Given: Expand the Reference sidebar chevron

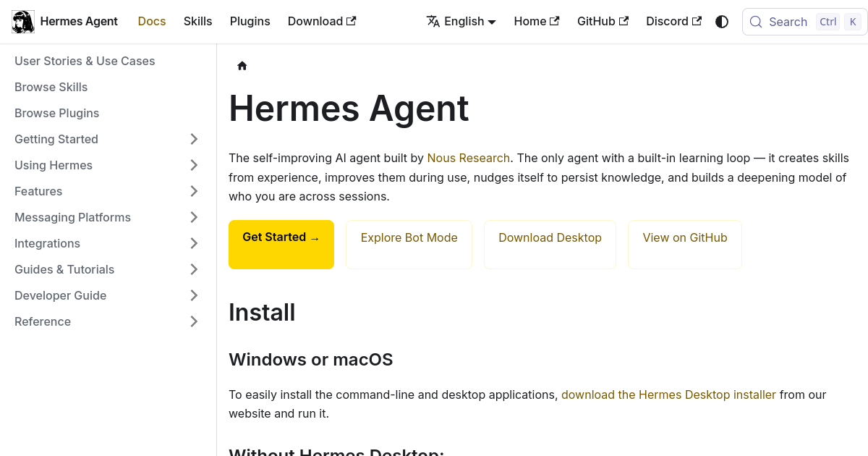Looking at the screenshot, I should [x=194, y=321].
